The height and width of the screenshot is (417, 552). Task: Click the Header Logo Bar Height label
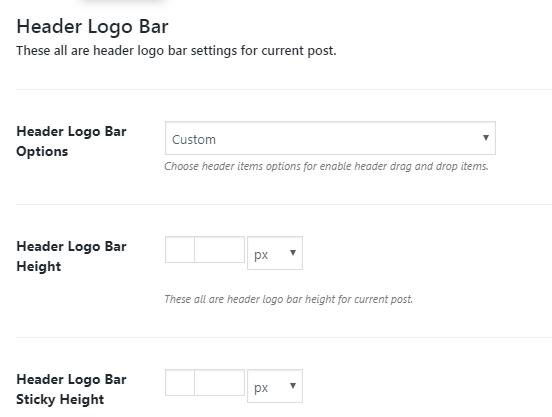(71, 257)
